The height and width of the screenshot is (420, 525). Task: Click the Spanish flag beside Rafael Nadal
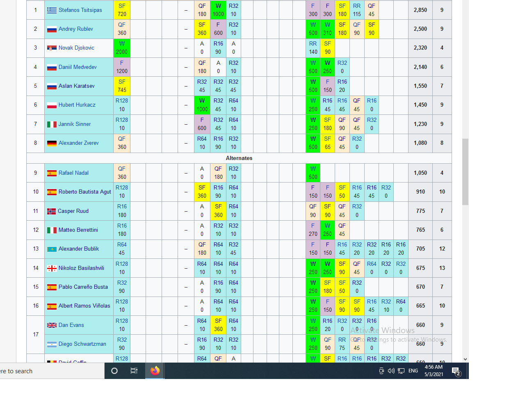tap(52, 173)
